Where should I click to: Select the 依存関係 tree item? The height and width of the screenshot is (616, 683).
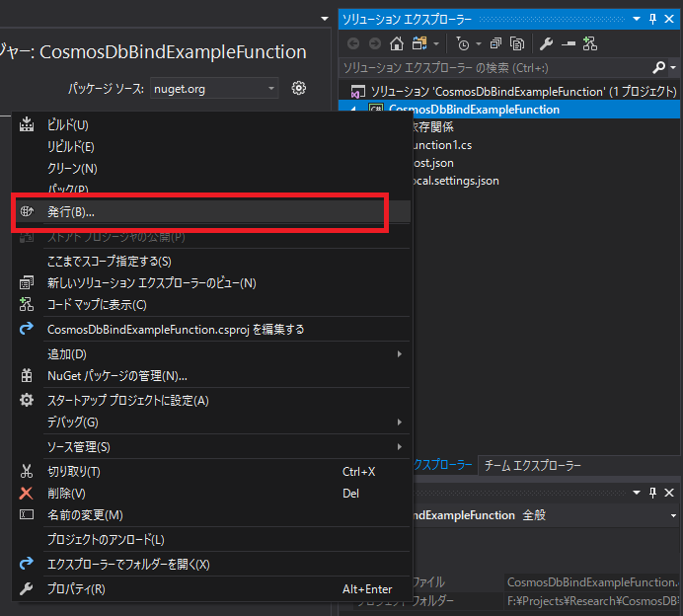(432, 126)
